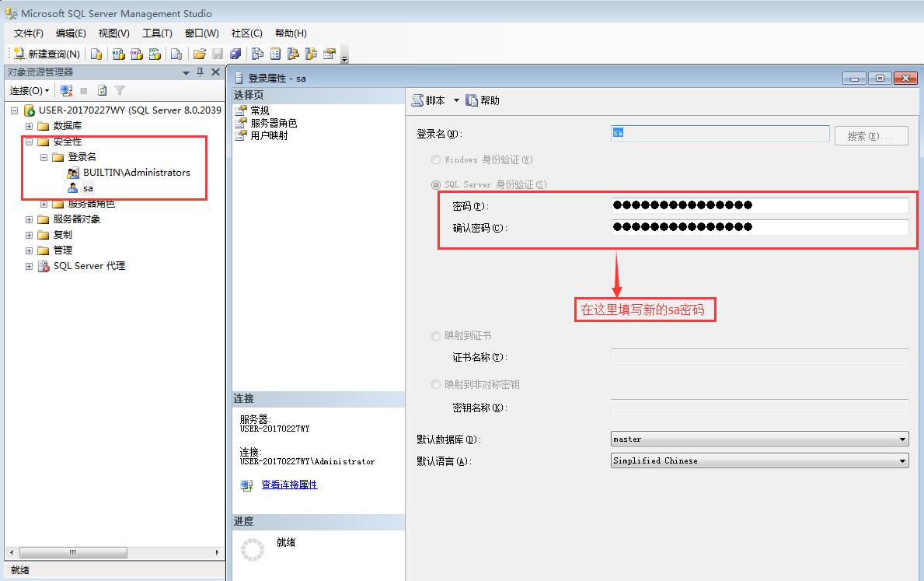The image size is (924, 581).
Task: Choose 映射到非对称密钥 radio button
Action: point(436,384)
